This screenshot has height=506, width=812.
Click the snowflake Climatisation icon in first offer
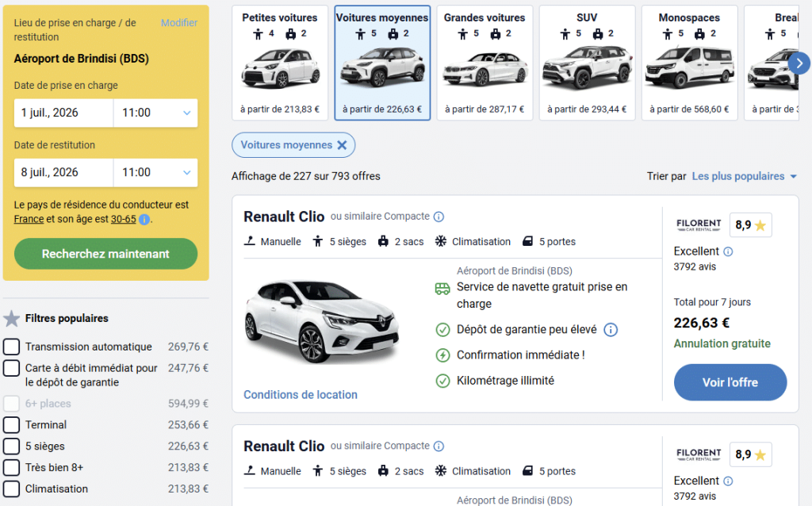[440, 241]
